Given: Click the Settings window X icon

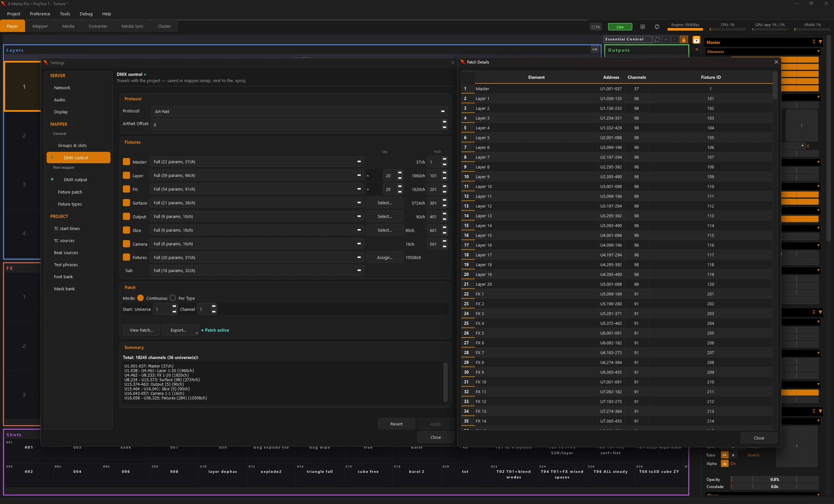Looking at the screenshot, I should click(453, 63).
